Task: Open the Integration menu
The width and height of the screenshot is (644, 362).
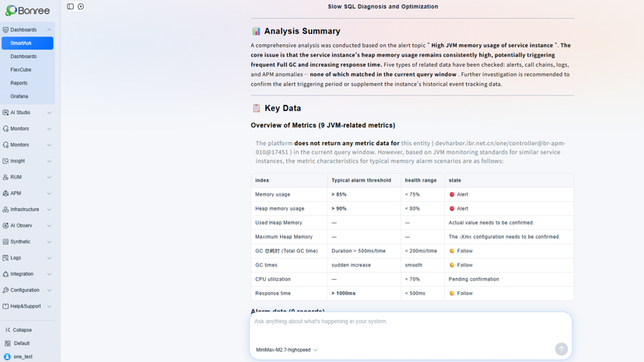Action: 27,273
